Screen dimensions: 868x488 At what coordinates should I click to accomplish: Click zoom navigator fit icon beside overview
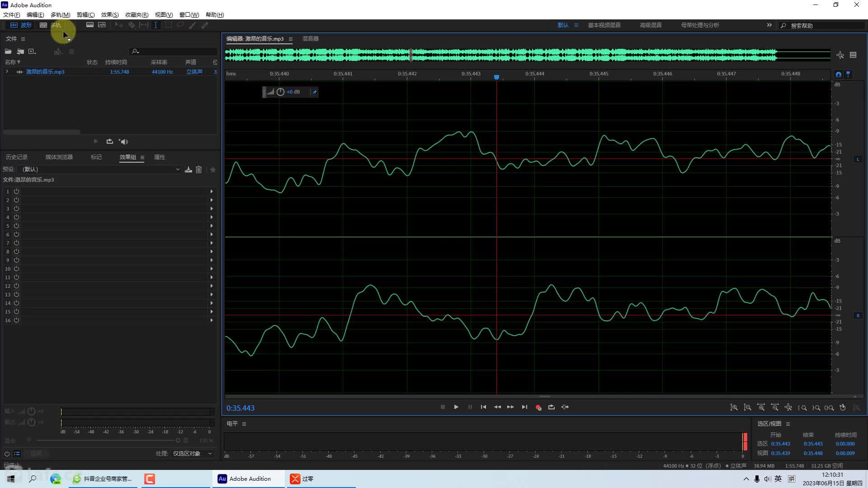[840, 55]
